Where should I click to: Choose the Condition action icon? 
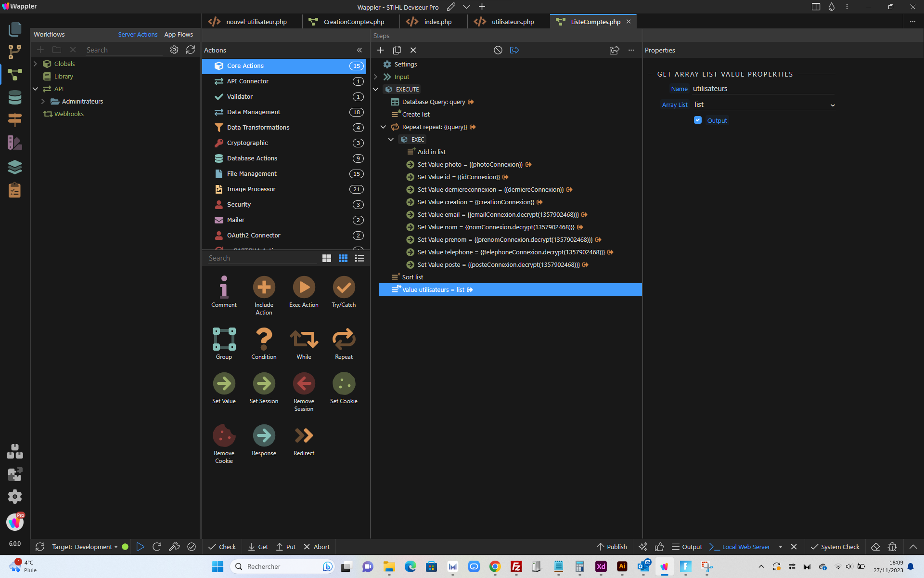[264, 340]
